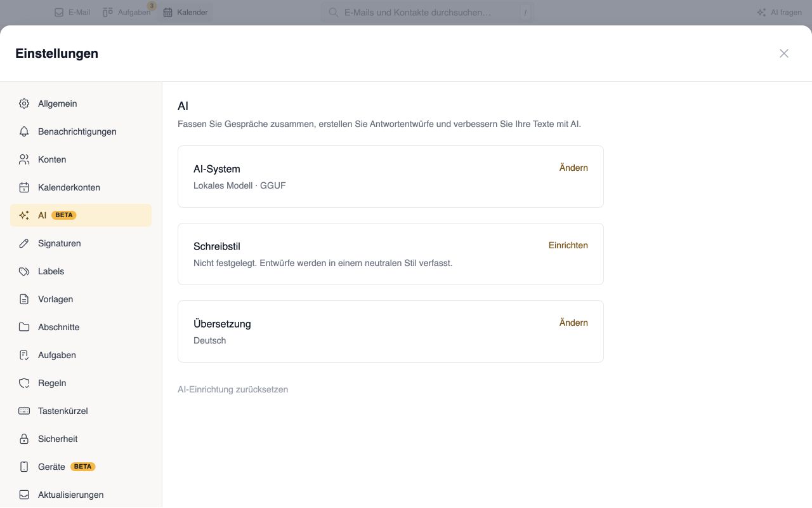Click Ändern for Übersetzung
This screenshot has height=508, width=812.
click(573, 323)
